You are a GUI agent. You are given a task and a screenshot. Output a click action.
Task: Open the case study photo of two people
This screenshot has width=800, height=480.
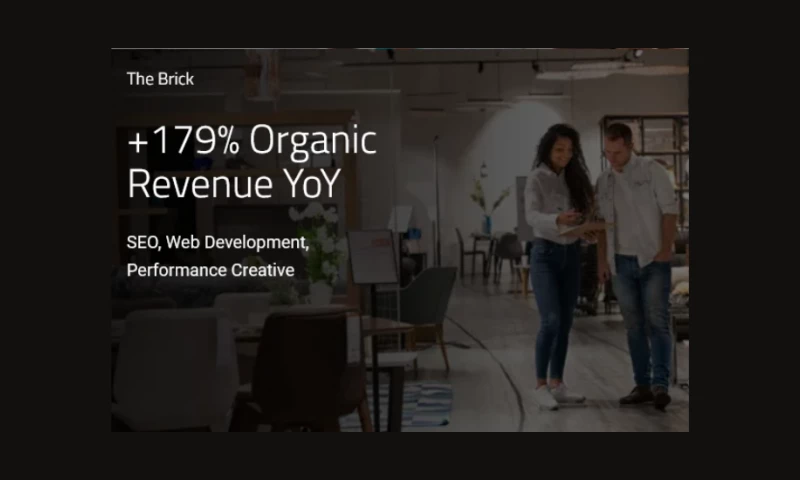pos(400,240)
